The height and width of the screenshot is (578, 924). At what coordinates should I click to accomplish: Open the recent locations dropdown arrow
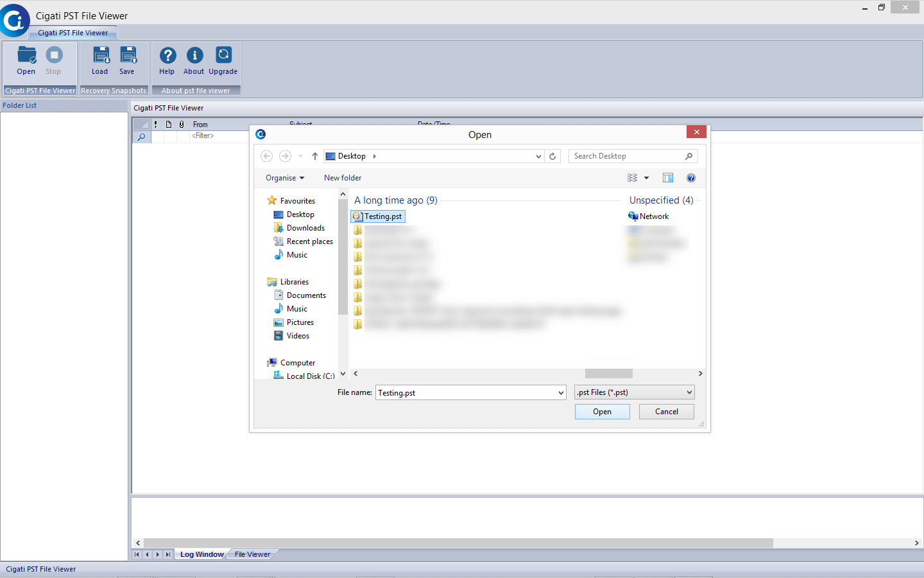click(x=300, y=156)
